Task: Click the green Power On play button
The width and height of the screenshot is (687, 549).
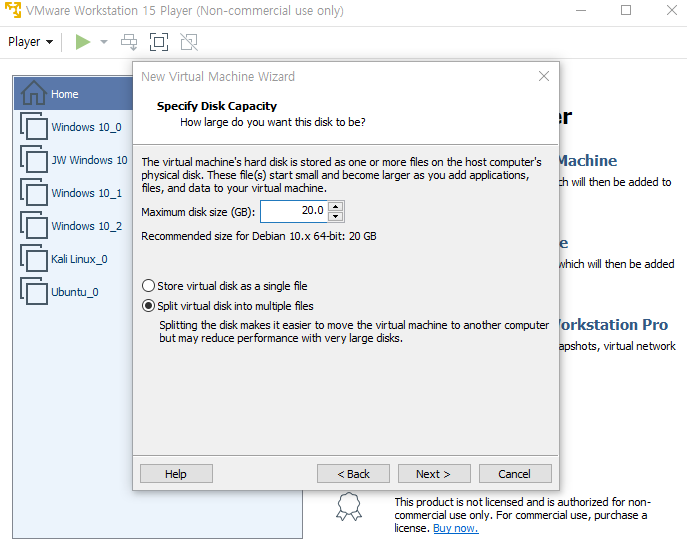Action: (x=82, y=42)
